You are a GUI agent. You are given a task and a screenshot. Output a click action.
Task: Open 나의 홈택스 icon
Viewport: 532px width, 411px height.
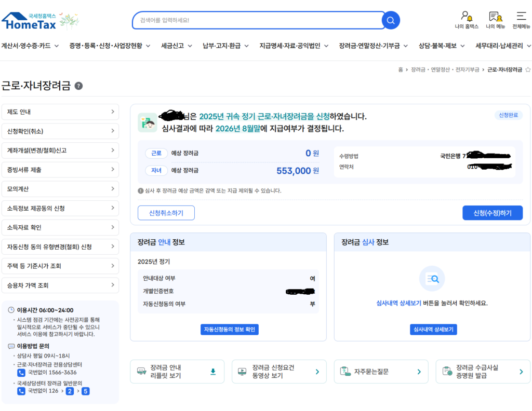coord(467,20)
